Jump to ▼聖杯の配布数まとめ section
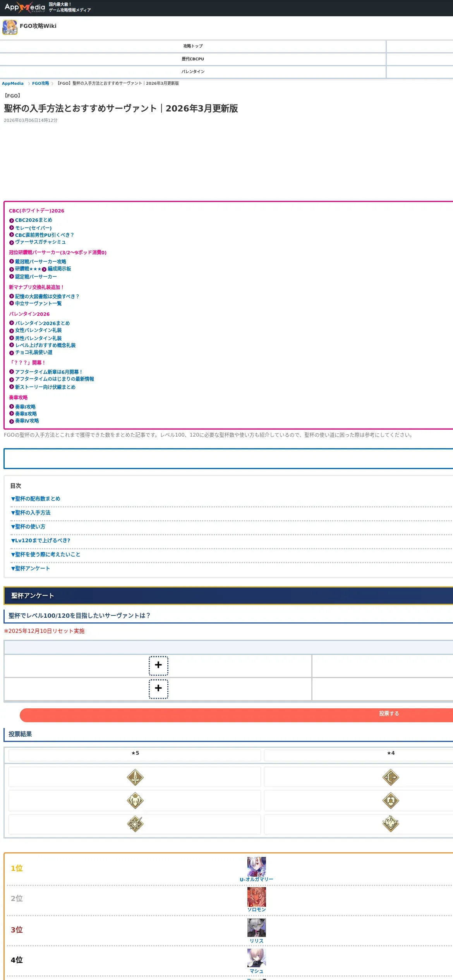Image resolution: width=453 pixels, height=980 pixels. click(36, 499)
